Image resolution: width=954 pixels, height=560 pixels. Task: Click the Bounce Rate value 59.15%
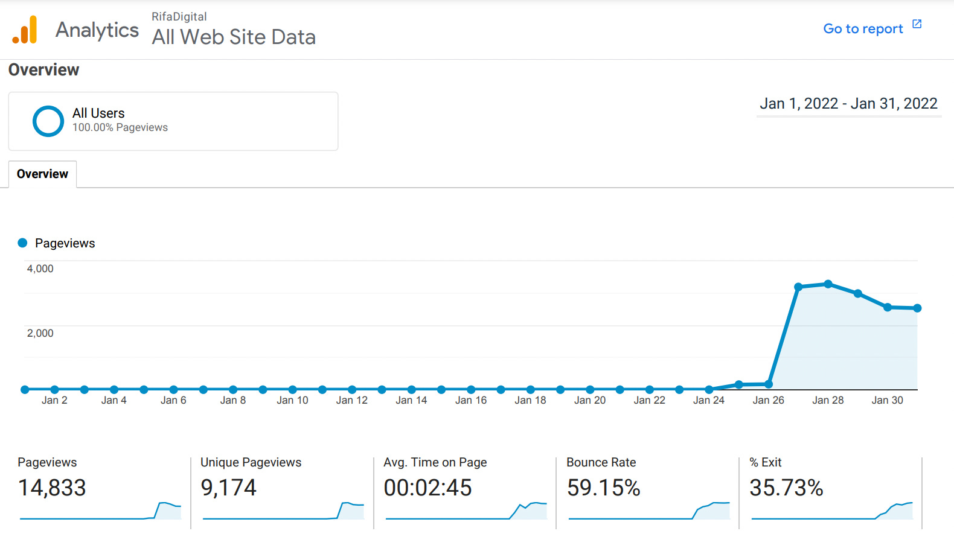click(x=603, y=488)
